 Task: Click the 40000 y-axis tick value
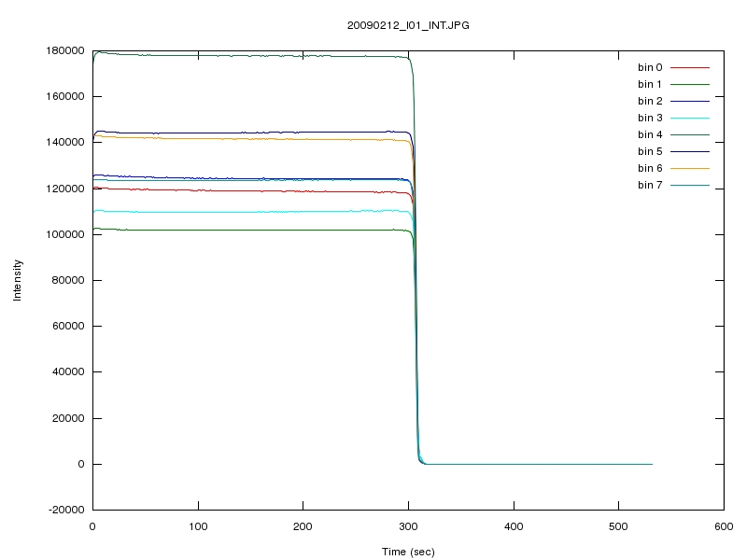tap(68, 371)
